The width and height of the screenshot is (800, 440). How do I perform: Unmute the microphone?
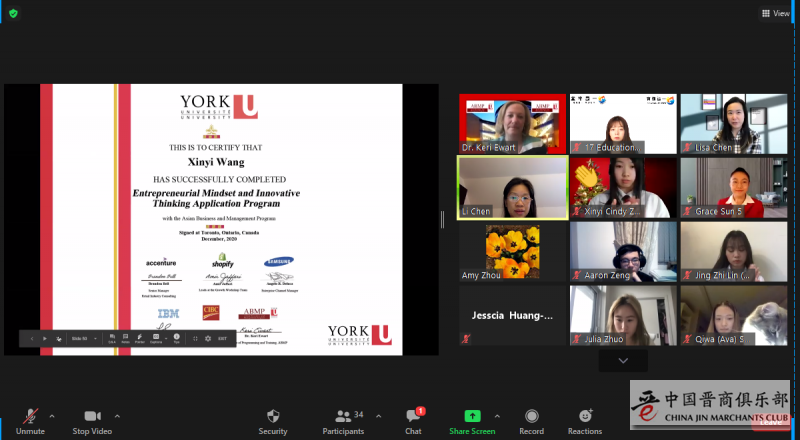(x=30, y=419)
